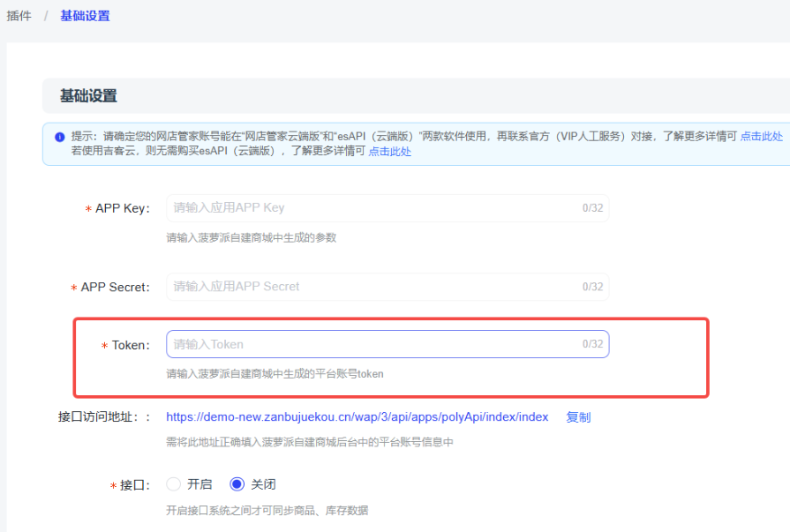Click the APP Key field label
The image size is (790, 532).
point(122,208)
